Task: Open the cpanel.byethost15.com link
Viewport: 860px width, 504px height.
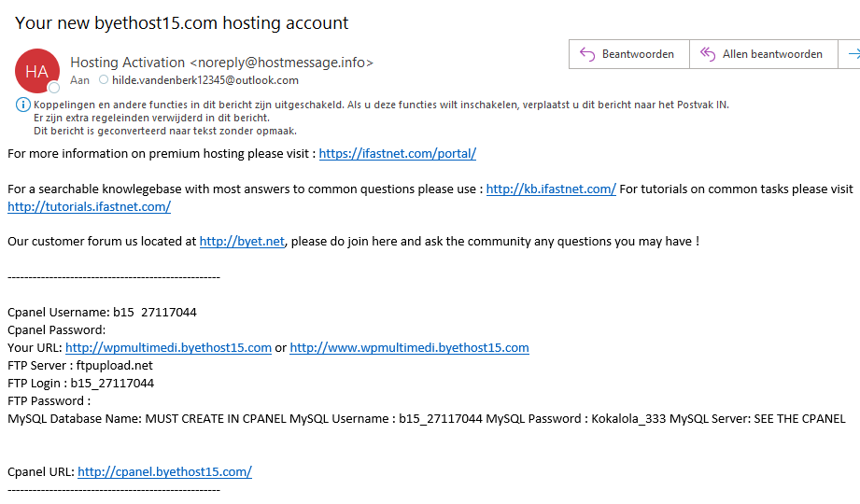Action: [164, 471]
